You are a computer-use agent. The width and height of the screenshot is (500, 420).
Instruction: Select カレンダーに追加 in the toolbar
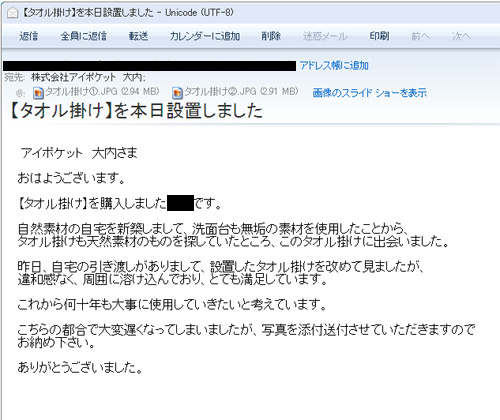click(205, 36)
